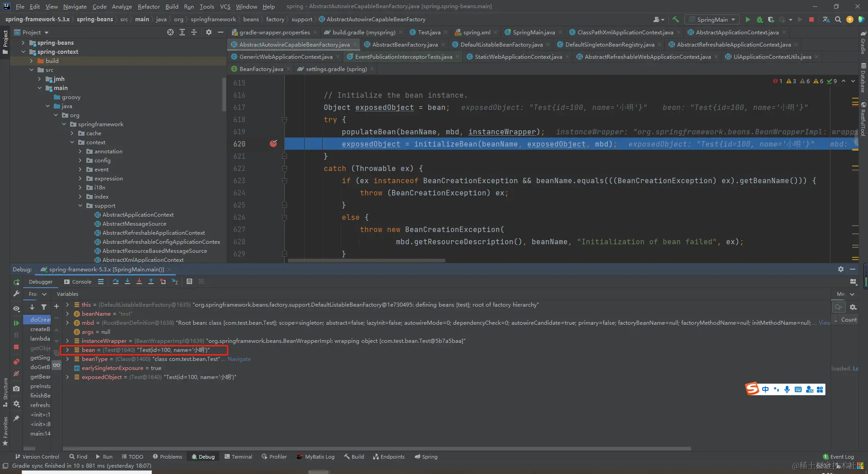This screenshot has height=474, width=868.
Task: Expand the instanceWrapper variable node
Action: 67,341
